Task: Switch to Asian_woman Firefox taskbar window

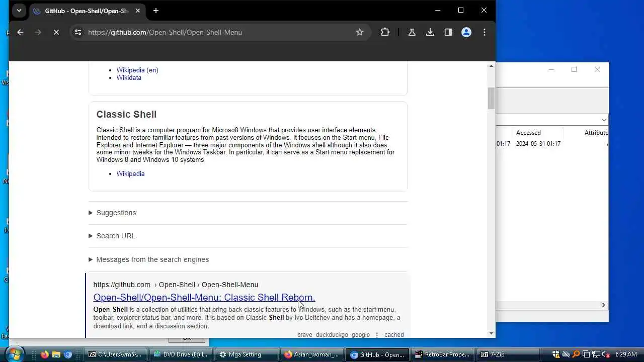Action: point(312,354)
